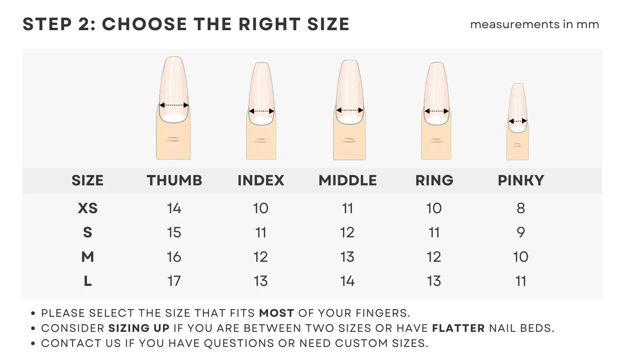644x362 pixels.
Task: Select the S size row label
Action: (x=87, y=233)
